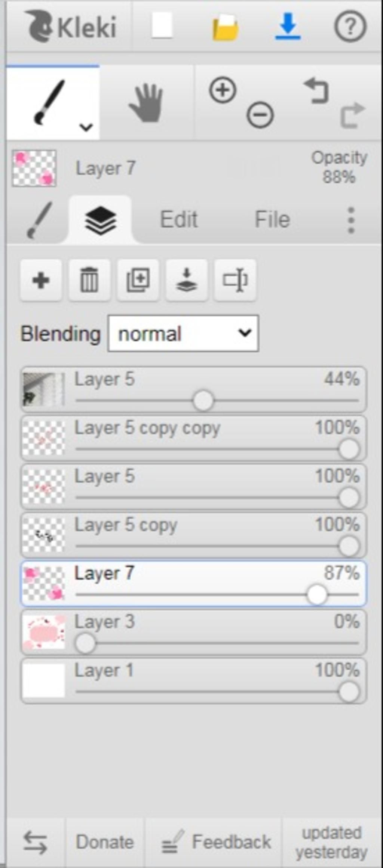Image resolution: width=383 pixels, height=868 pixels.
Task: Open the Blending mode dropdown
Action: tap(183, 334)
